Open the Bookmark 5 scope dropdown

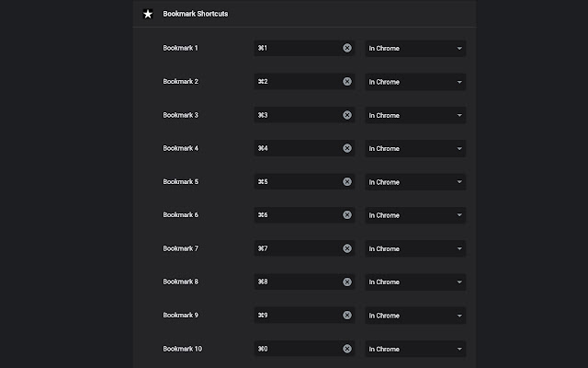coord(415,182)
